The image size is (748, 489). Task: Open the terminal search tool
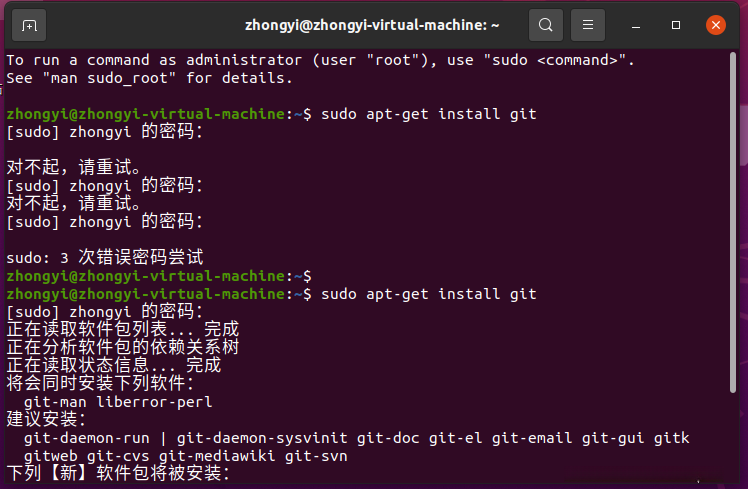pyautogui.click(x=546, y=25)
